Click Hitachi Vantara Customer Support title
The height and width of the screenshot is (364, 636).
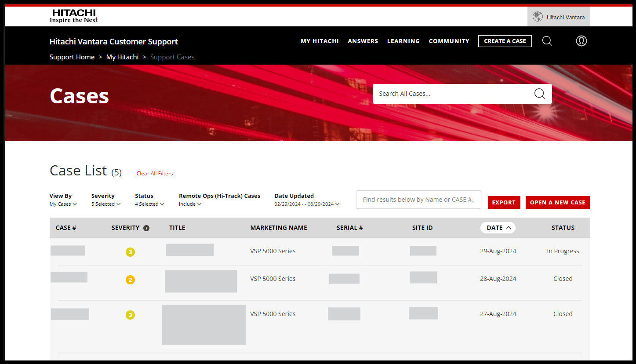pyautogui.click(x=114, y=42)
